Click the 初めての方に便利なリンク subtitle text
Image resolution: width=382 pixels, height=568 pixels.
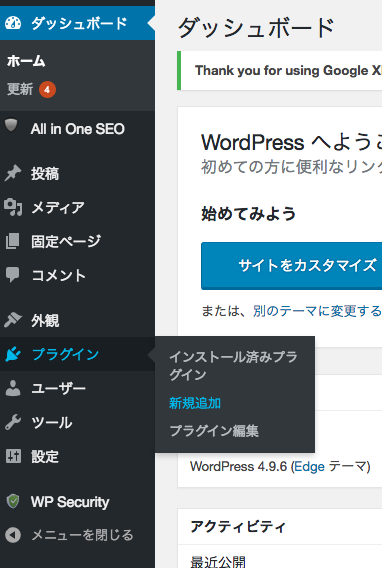click(291, 167)
